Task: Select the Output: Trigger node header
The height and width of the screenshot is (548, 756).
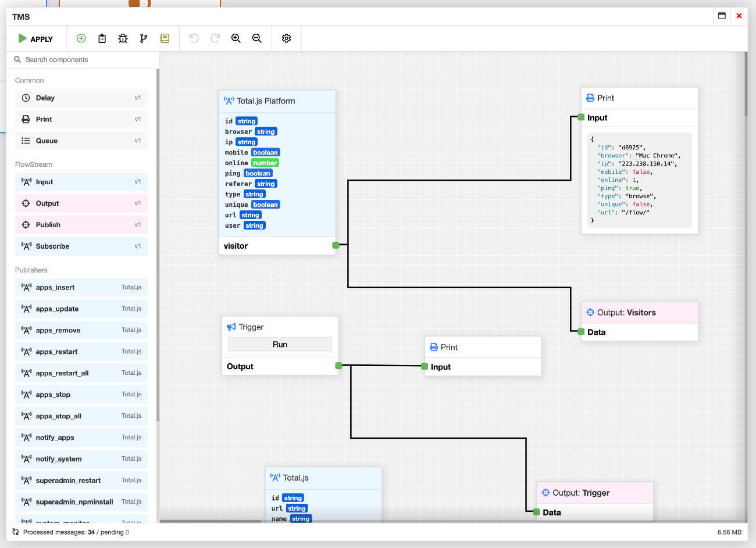Action: click(595, 493)
